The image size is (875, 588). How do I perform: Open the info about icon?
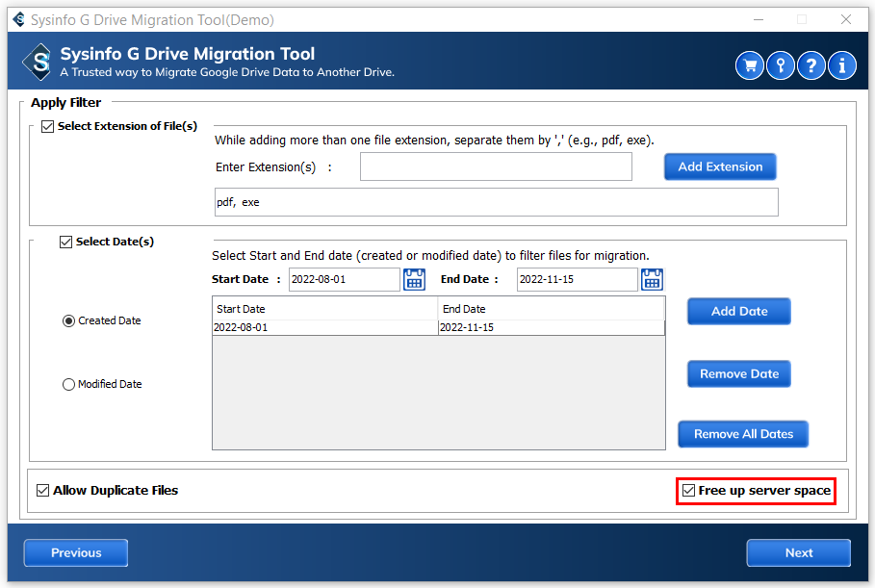point(842,65)
